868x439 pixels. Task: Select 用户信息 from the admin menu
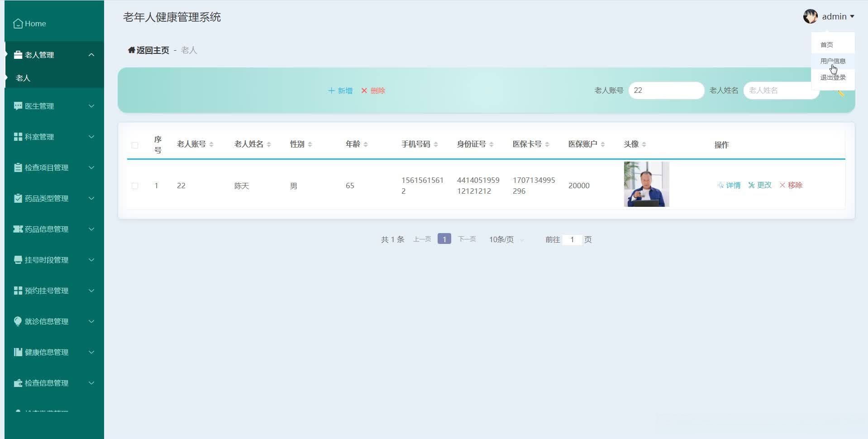833,61
